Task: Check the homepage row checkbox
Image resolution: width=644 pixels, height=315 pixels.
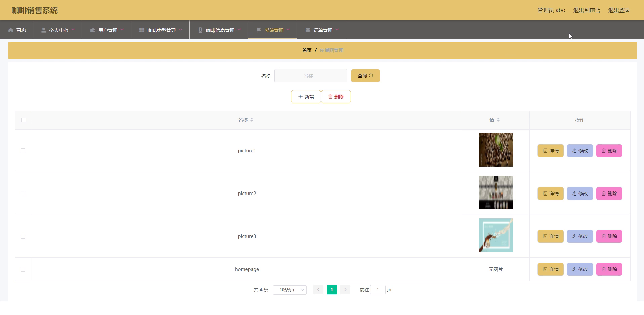Action: [23, 269]
